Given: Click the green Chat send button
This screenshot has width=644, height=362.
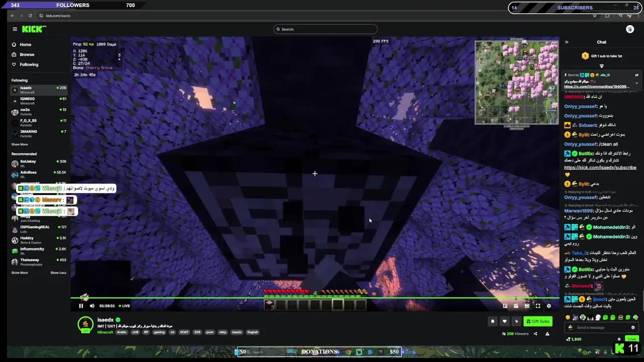Looking at the screenshot, I should point(631,339).
